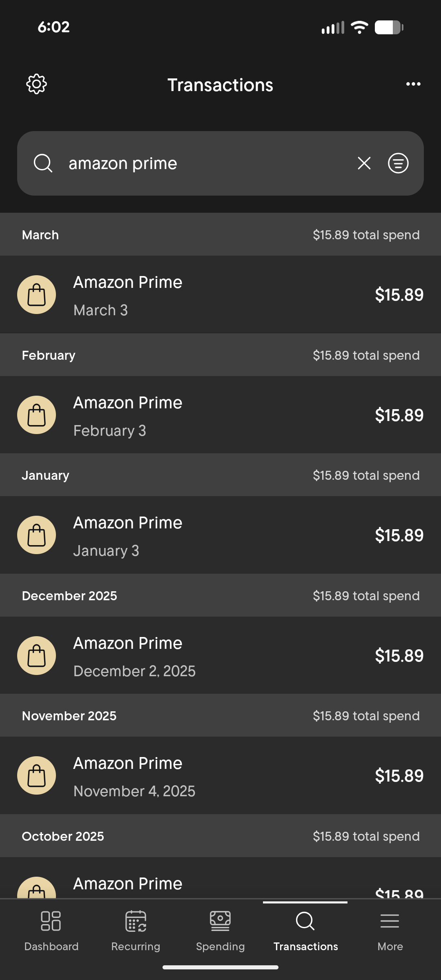Tap the search magnifier icon in search bar
Screen dimensions: 441x980
(x=43, y=163)
